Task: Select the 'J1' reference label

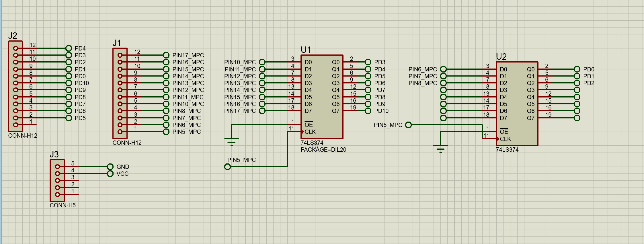Action: point(117,43)
